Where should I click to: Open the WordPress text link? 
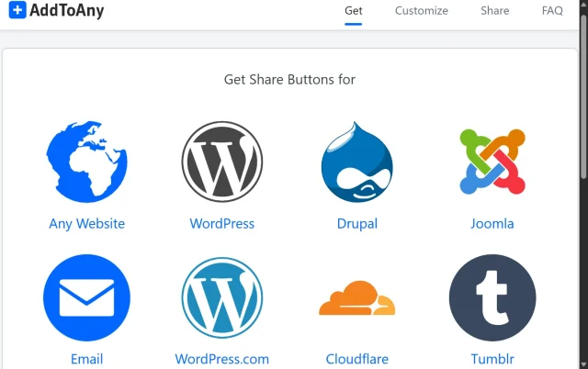coord(222,224)
